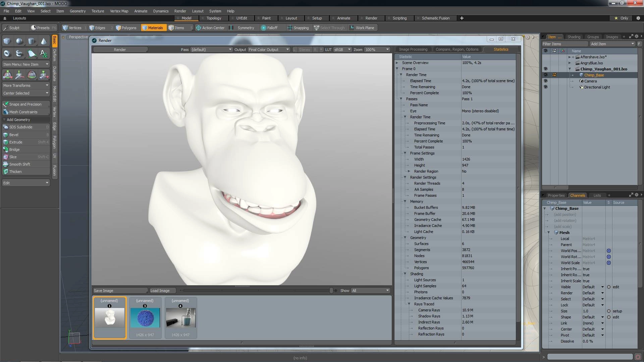Image resolution: width=644 pixels, height=362 pixels.
Task: Select the Cone primitive tool
Action: pos(44,41)
